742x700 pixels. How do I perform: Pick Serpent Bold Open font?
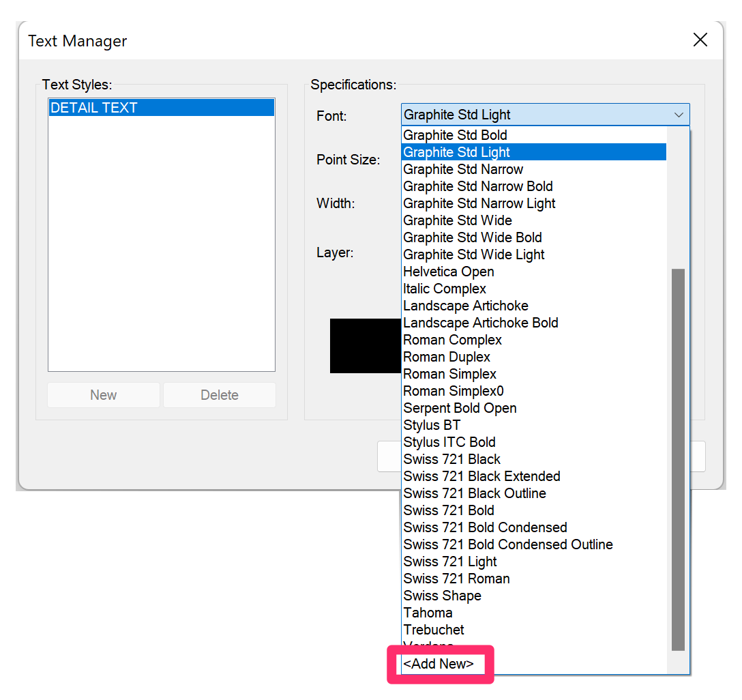[x=460, y=408]
